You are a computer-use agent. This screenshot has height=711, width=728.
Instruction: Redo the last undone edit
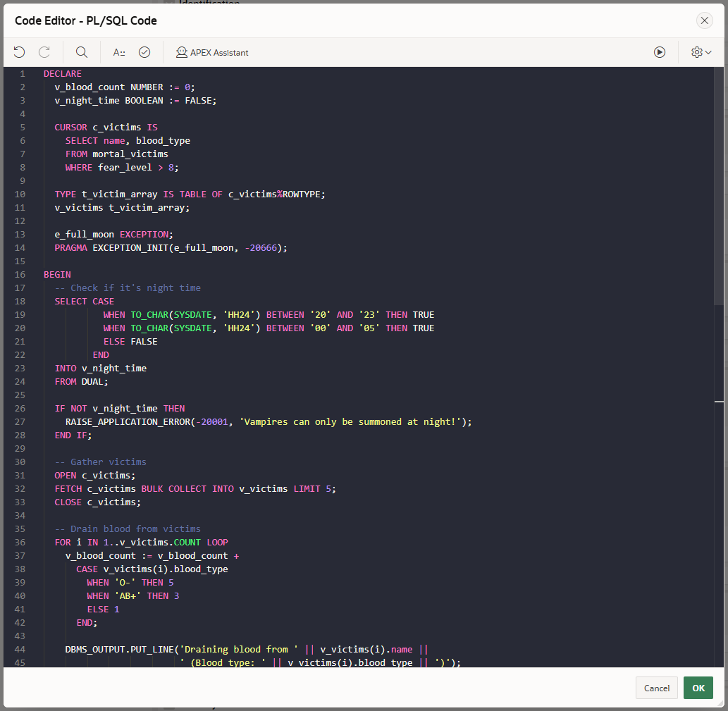(44, 52)
